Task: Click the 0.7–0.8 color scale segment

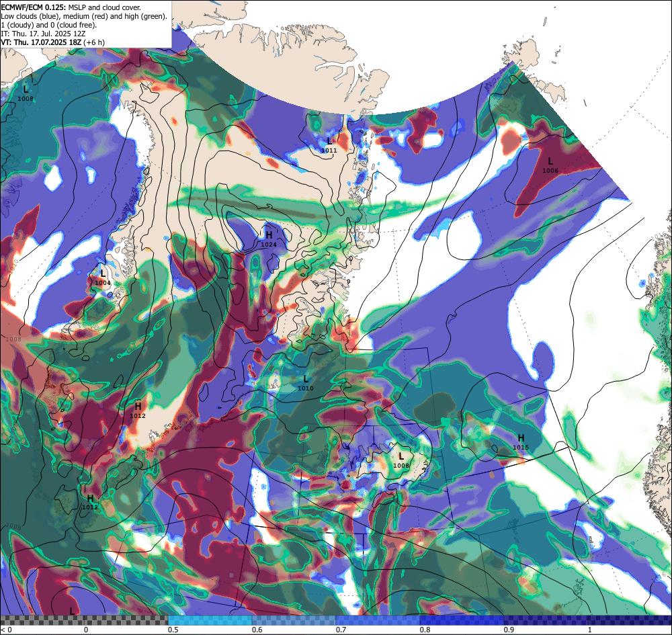Action: click(x=378, y=620)
